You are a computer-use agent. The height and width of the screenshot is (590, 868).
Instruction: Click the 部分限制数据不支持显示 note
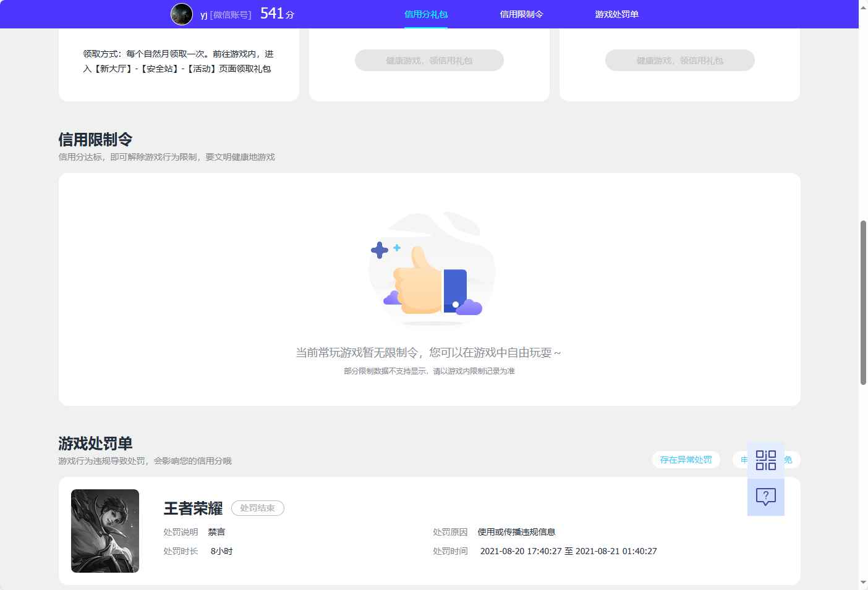pos(429,371)
